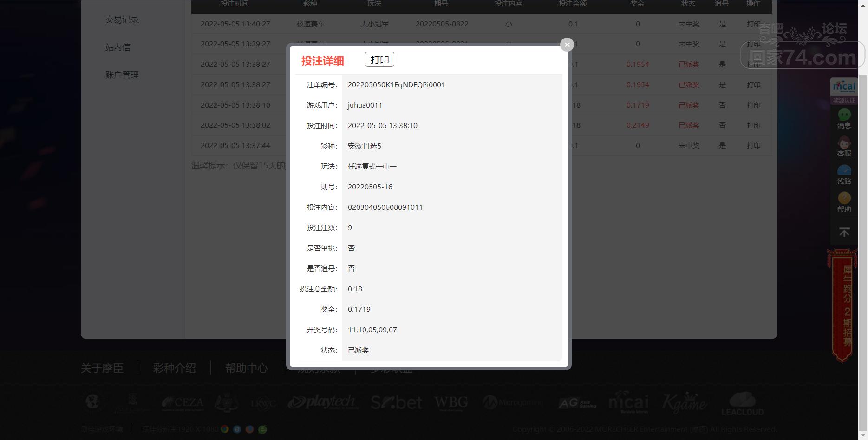Click the WBG logo in footer

451,402
